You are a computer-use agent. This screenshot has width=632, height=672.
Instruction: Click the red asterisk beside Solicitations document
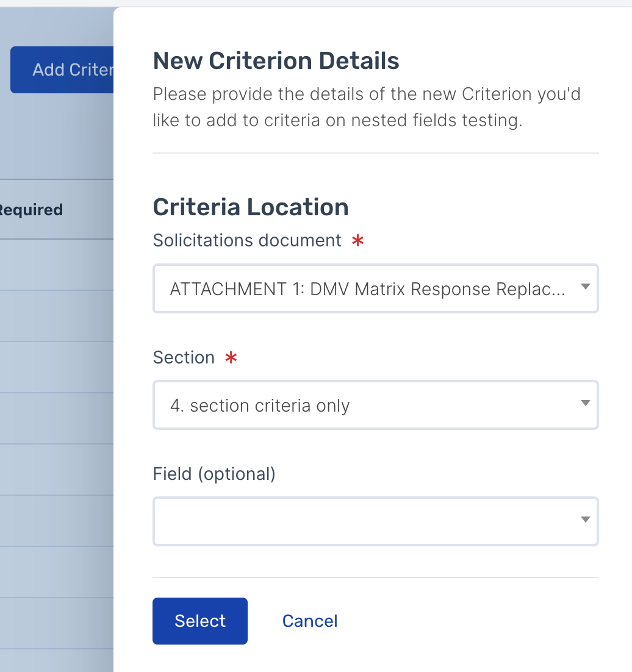click(358, 241)
